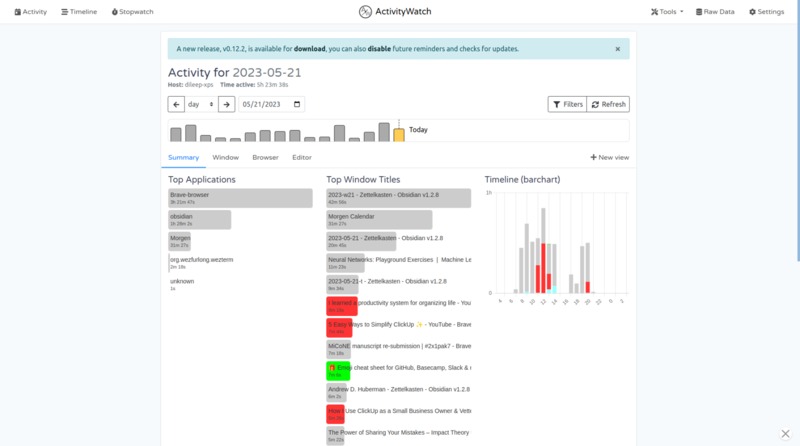Expand the Tools dropdown menu
Image resolution: width=800 pixels, height=446 pixels.
tap(667, 12)
